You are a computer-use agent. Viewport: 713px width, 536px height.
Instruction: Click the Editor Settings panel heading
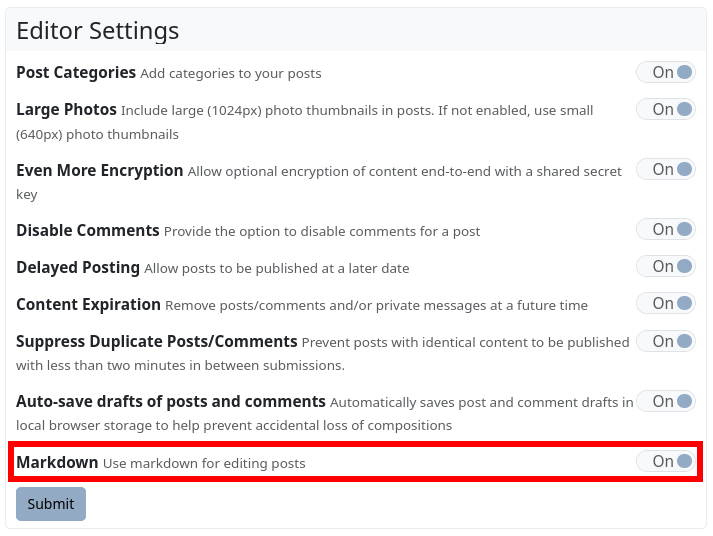(98, 31)
